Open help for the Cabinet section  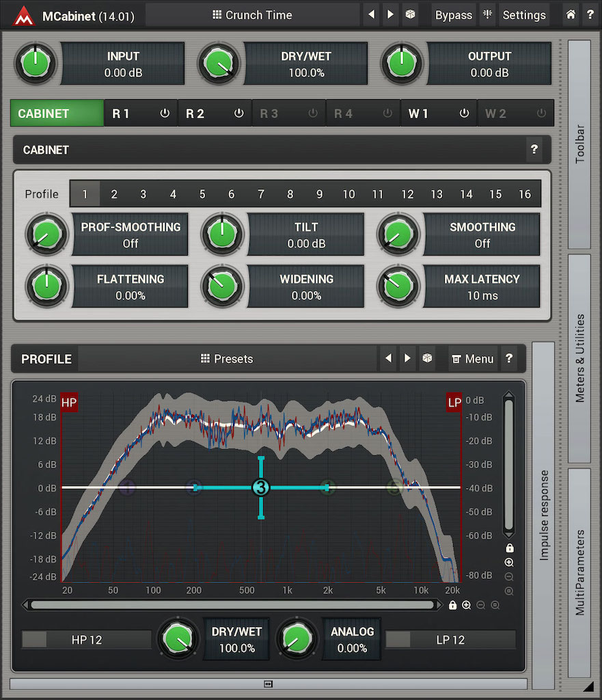(x=534, y=150)
